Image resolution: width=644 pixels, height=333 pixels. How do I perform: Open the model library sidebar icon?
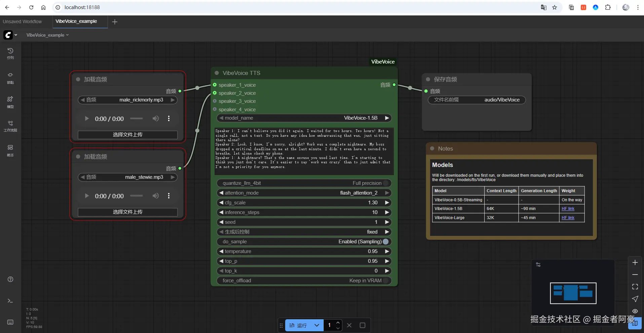10,102
